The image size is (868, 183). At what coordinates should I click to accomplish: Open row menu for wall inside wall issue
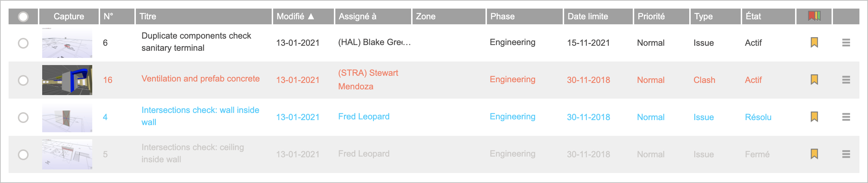(846, 117)
